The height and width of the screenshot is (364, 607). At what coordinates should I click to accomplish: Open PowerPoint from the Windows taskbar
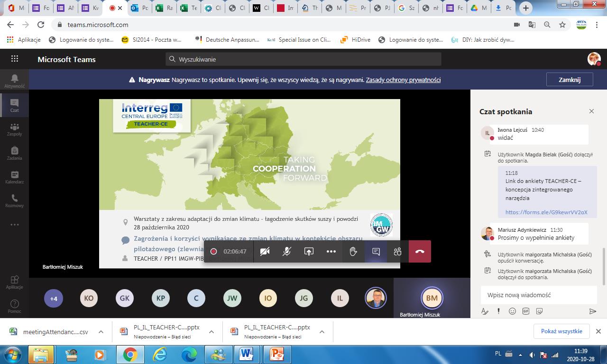pyautogui.click(x=276, y=355)
